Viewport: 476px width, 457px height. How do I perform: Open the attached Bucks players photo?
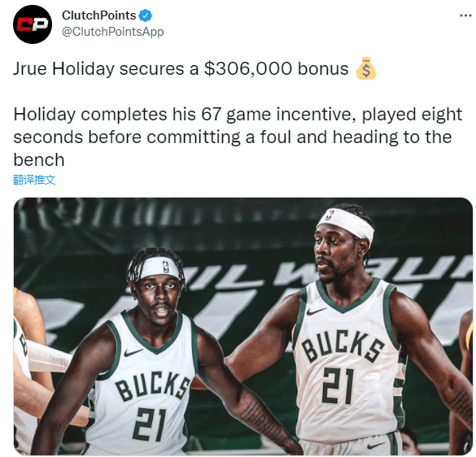(x=243, y=327)
